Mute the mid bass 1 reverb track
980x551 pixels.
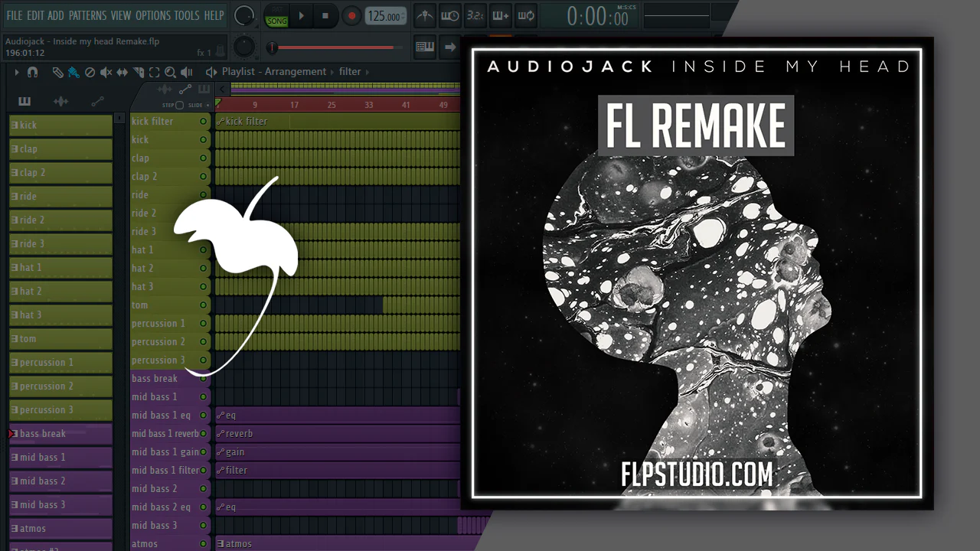[x=203, y=433]
